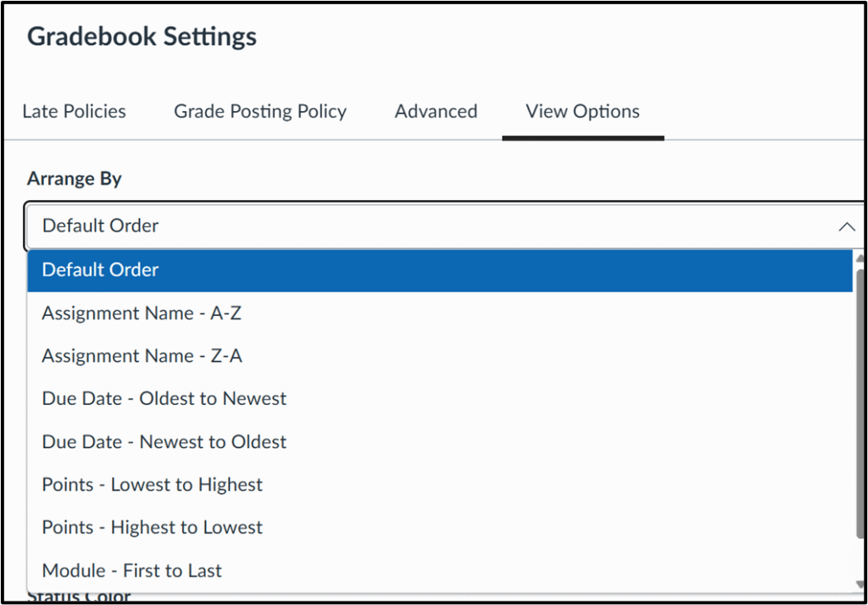Pick Points - Highest to Lowest

coord(153,528)
